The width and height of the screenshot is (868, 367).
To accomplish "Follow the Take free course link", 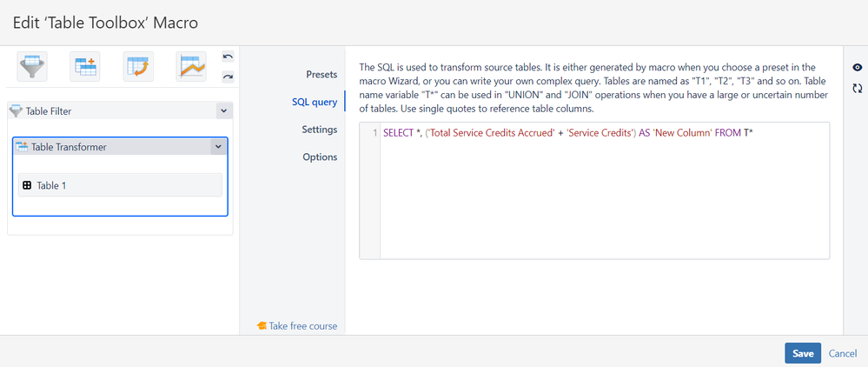I will pyautogui.click(x=297, y=326).
